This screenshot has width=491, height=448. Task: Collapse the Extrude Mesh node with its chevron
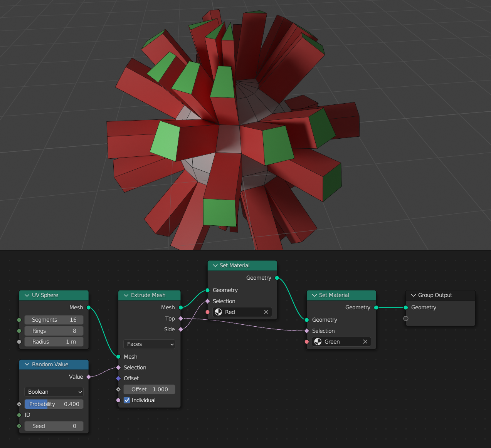tap(126, 295)
